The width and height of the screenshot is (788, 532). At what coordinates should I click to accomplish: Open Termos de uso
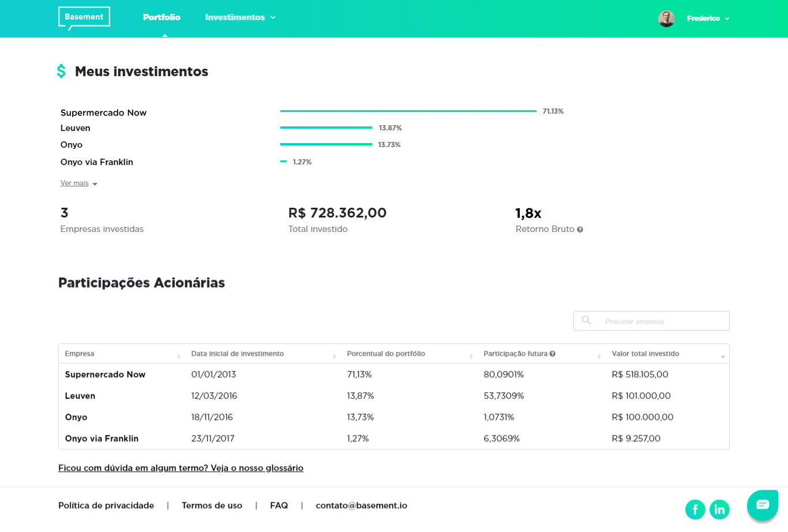point(212,505)
